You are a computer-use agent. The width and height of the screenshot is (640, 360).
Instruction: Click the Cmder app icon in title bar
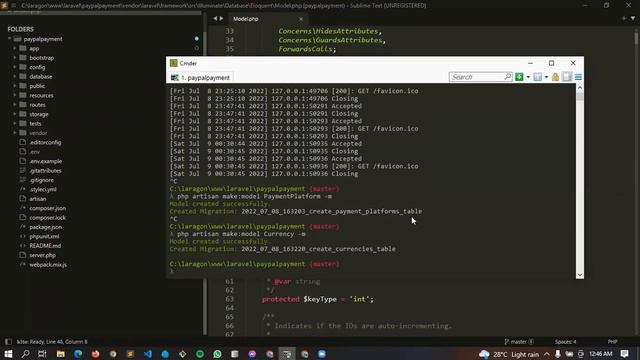[x=173, y=63]
